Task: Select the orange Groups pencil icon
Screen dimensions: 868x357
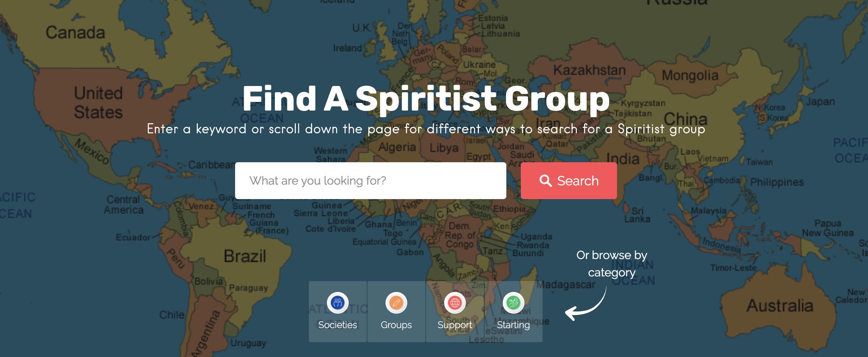Action: coord(396,302)
